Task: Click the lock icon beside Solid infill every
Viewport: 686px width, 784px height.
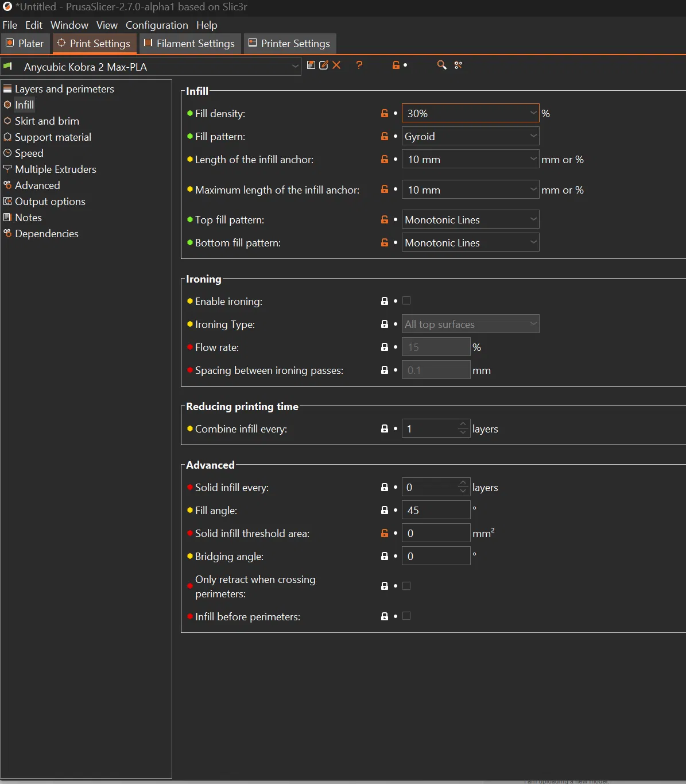Action: point(385,487)
